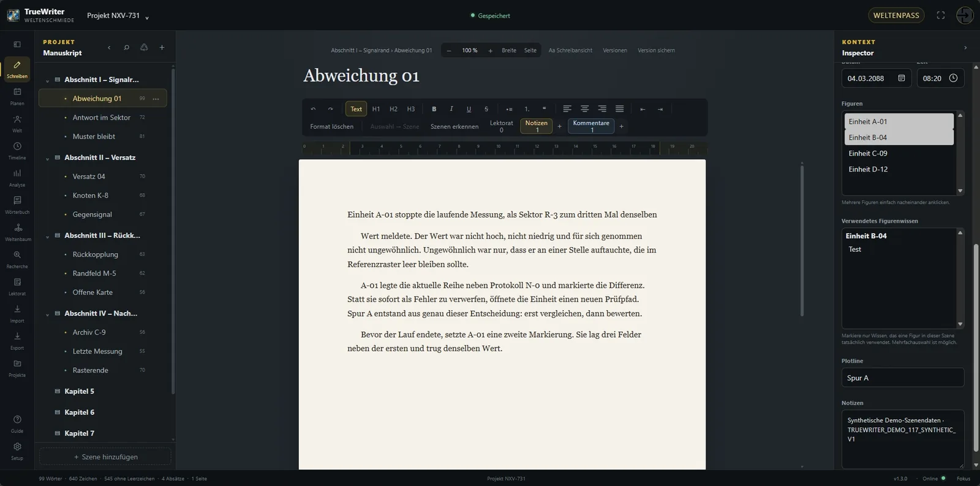Open the Recherche sidebar icon

(x=17, y=259)
